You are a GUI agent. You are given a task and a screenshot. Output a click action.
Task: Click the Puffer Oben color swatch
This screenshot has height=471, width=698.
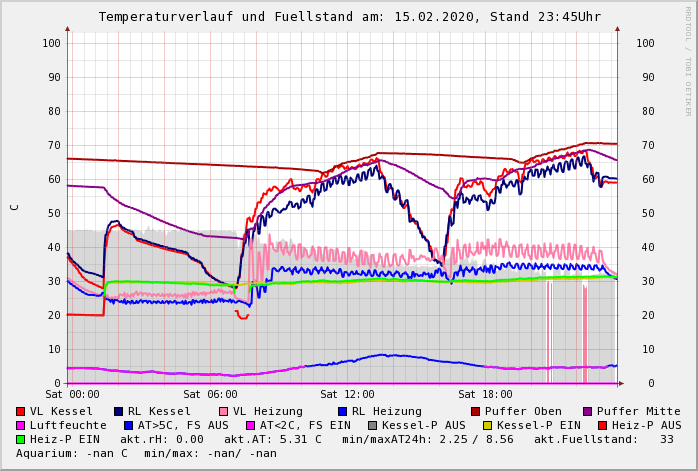pos(476,412)
